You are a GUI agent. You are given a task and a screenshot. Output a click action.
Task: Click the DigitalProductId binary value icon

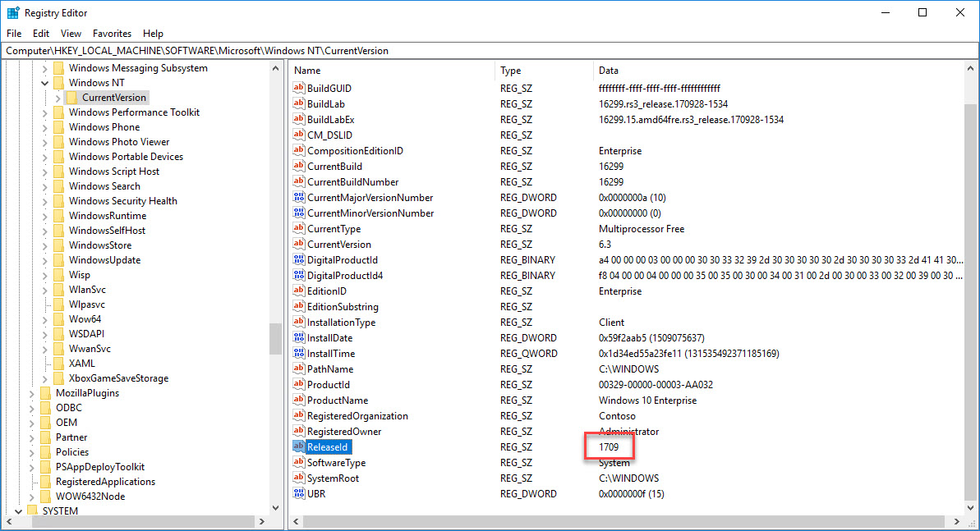click(299, 260)
